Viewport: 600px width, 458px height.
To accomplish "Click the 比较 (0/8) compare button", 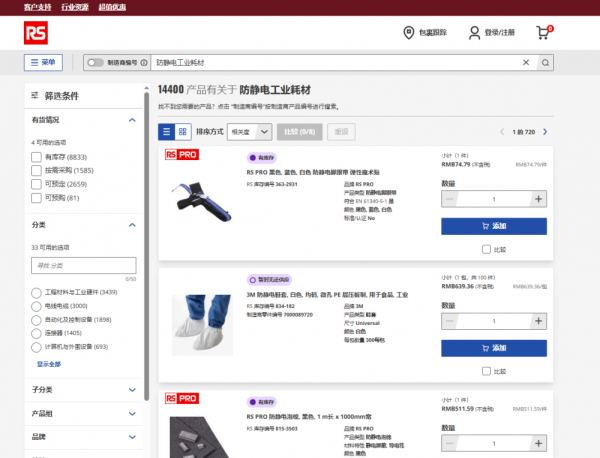I will click(x=300, y=132).
